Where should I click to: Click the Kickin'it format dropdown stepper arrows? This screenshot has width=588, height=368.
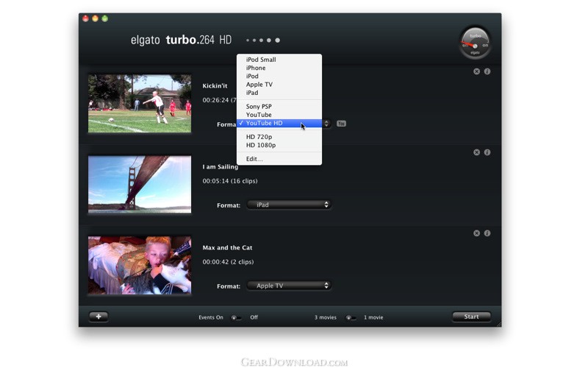326,124
